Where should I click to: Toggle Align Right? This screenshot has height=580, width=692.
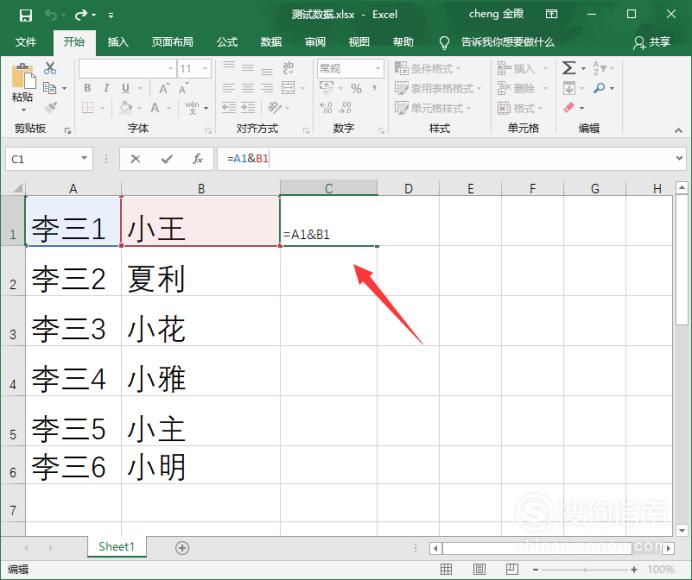[267, 88]
